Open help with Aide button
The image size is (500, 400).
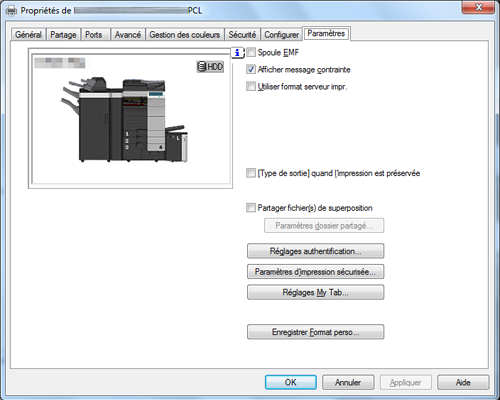(x=463, y=382)
